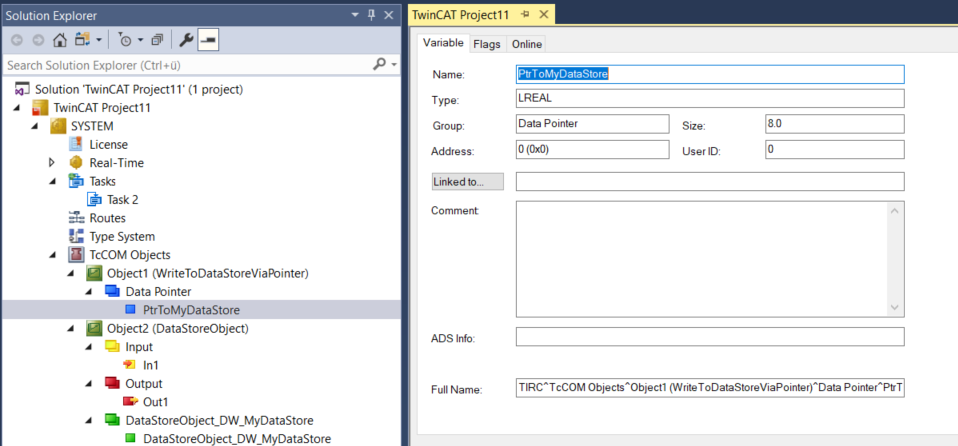
Task: Collapse the Tasks tree node
Action: [53, 181]
